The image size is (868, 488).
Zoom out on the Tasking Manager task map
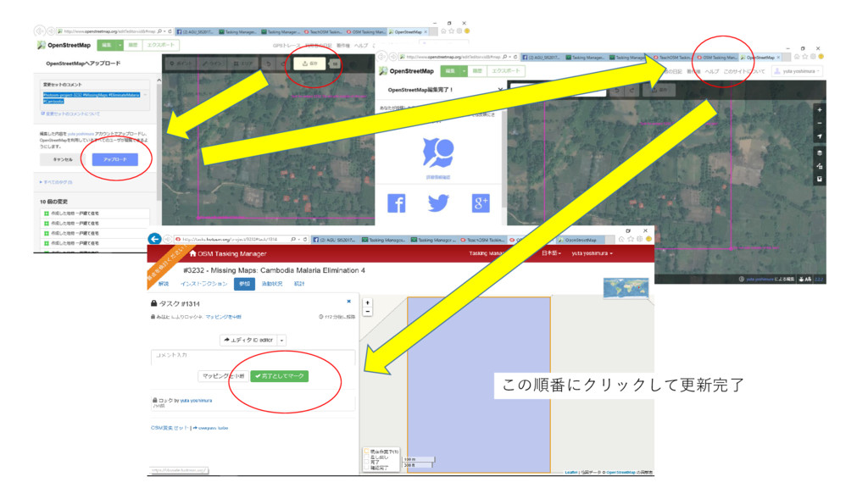coord(368,312)
